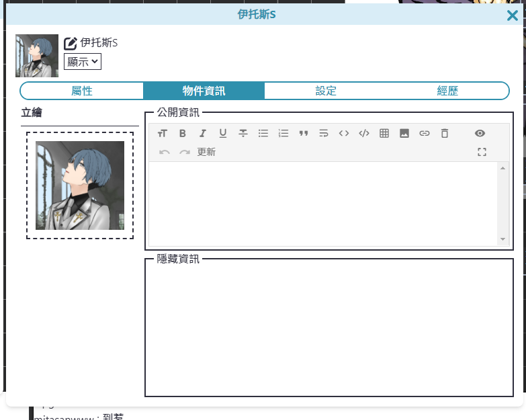Click the small character avatar thumbnail
This screenshot has height=420, width=526.
pos(37,56)
